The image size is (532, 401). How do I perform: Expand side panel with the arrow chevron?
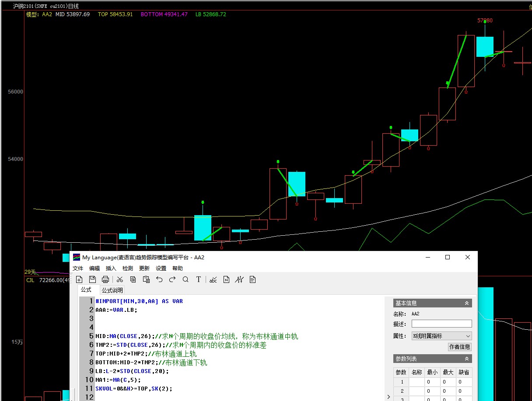[x=388, y=397]
